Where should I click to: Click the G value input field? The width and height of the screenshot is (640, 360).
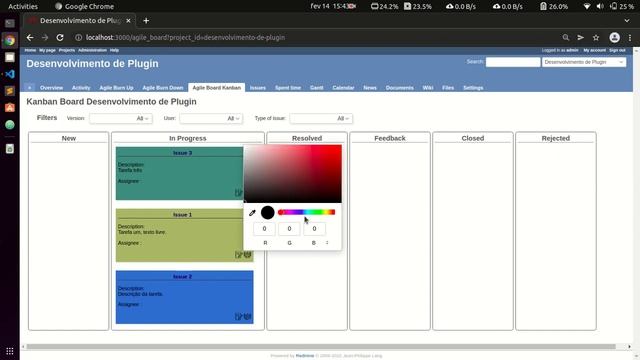tap(289, 229)
